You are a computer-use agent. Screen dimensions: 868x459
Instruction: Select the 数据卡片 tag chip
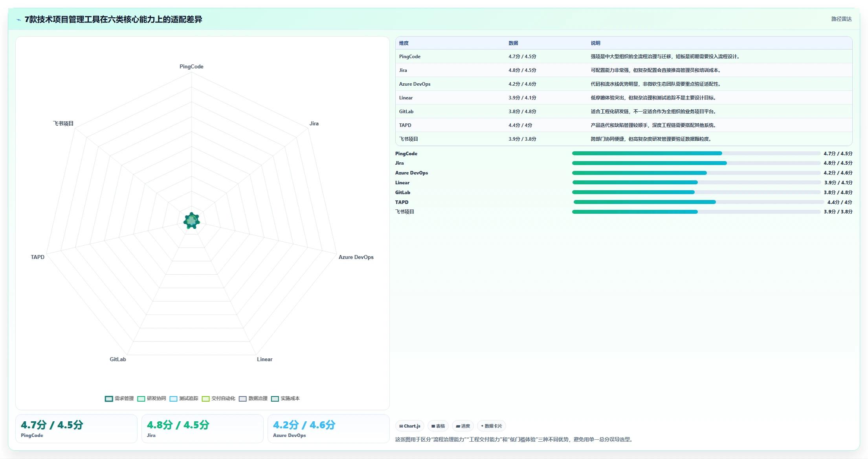point(491,426)
